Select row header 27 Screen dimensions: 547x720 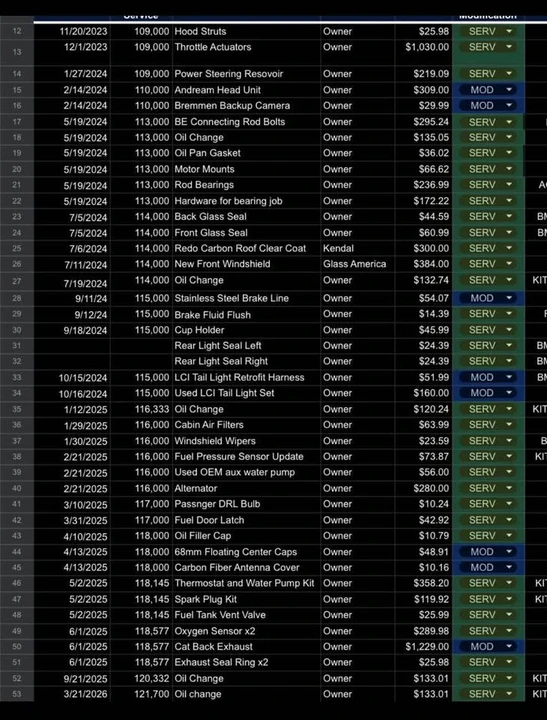tap(17, 281)
